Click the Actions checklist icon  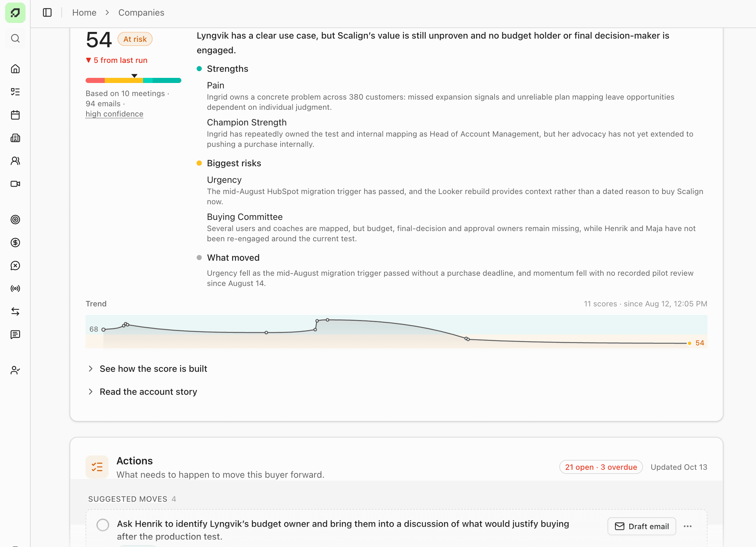point(97,467)
